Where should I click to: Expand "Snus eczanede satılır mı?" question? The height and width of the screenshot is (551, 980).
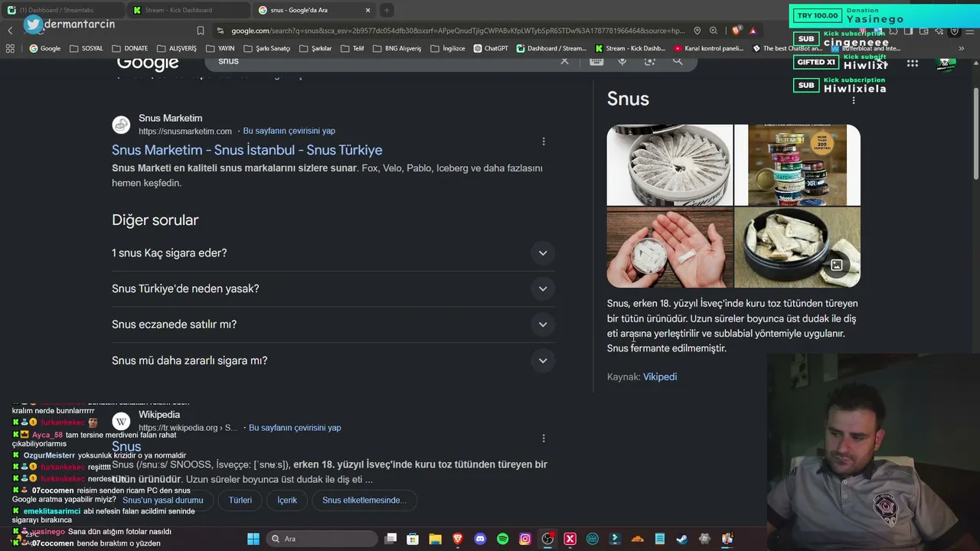334,324
